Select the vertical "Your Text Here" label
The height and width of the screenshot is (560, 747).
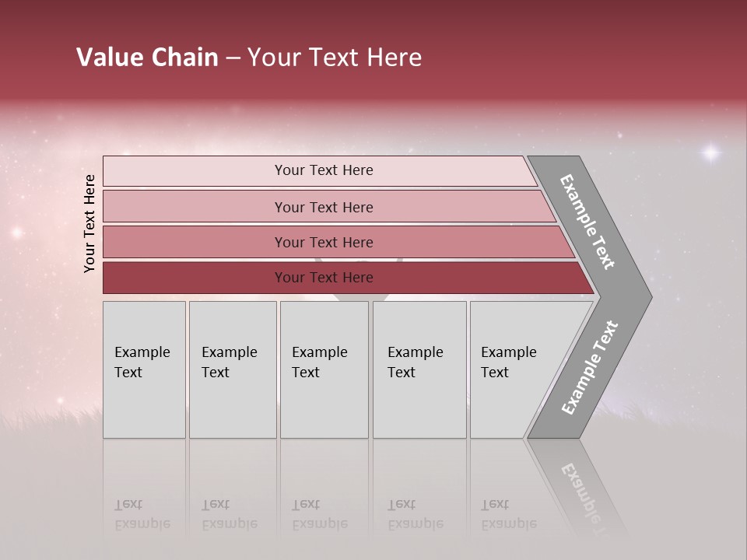[x=89, y=223]
